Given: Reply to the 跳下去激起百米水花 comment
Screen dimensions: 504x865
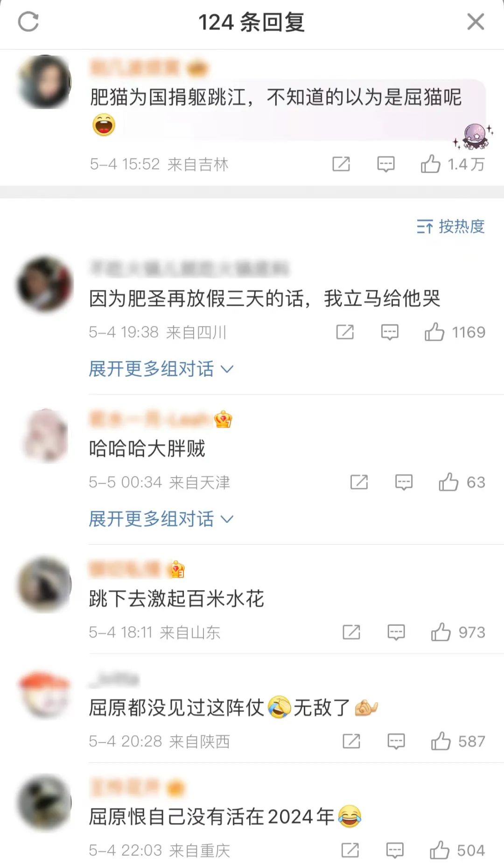Looking at the screenshot, I should (x=396, y=633).
